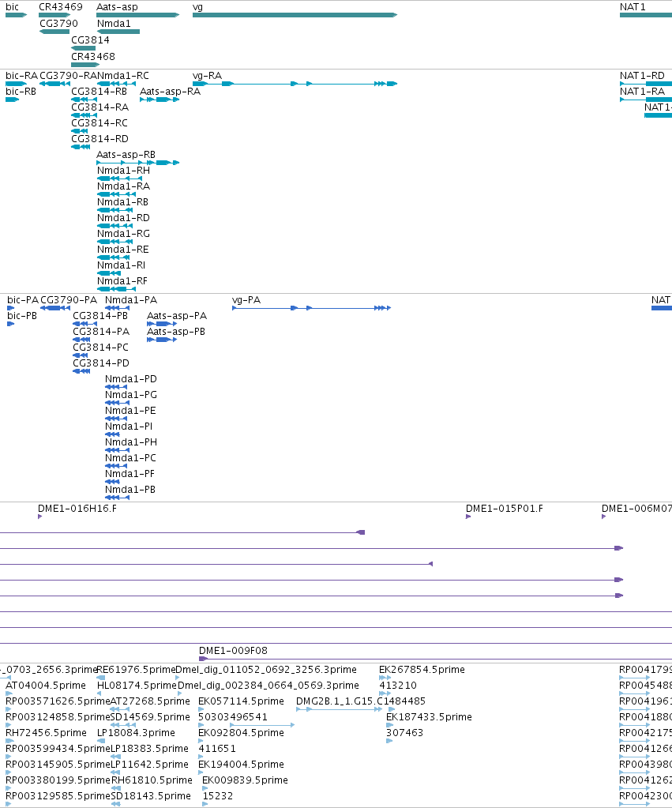Select the Nmda1 gene label

114,24
